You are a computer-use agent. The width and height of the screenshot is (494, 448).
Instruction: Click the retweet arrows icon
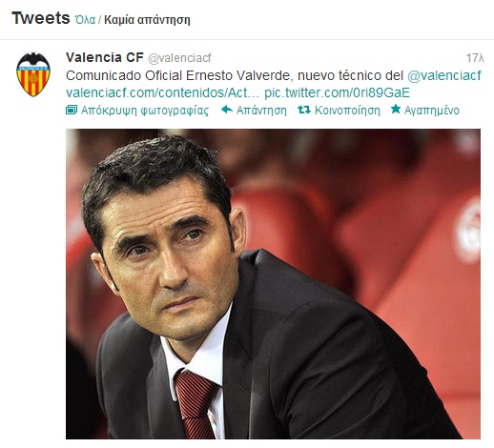(x=304, y=110)
